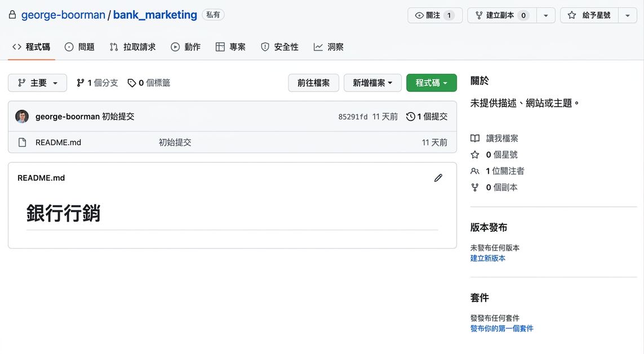Switch to the 動作 actions tab
The height and width of the screenshot is (354, 644).
(185, 47)
